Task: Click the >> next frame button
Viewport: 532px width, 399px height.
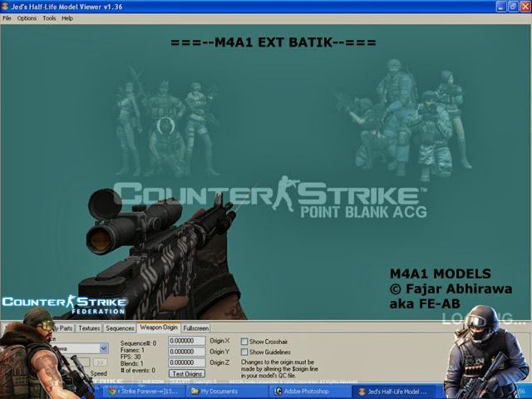Action: click(100, 362)
